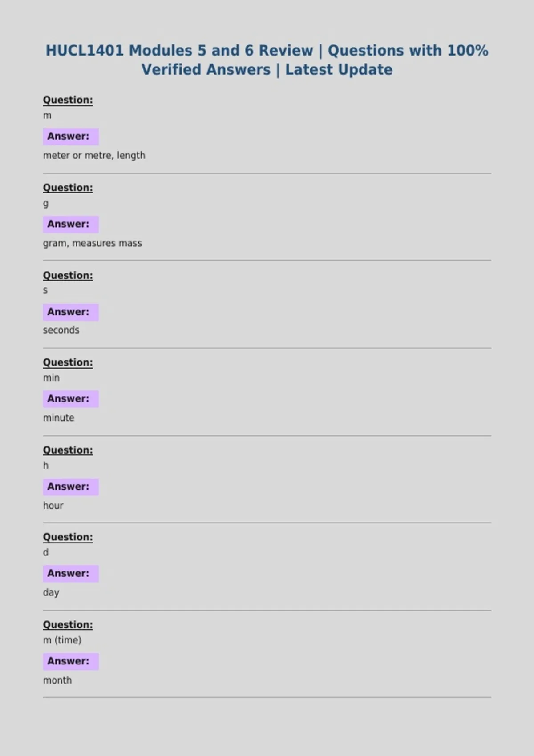Viewport: 534px width, 756px height.
Task: Click the Answer highlight above 'gram, measures mass'
Action: [71, 224]
